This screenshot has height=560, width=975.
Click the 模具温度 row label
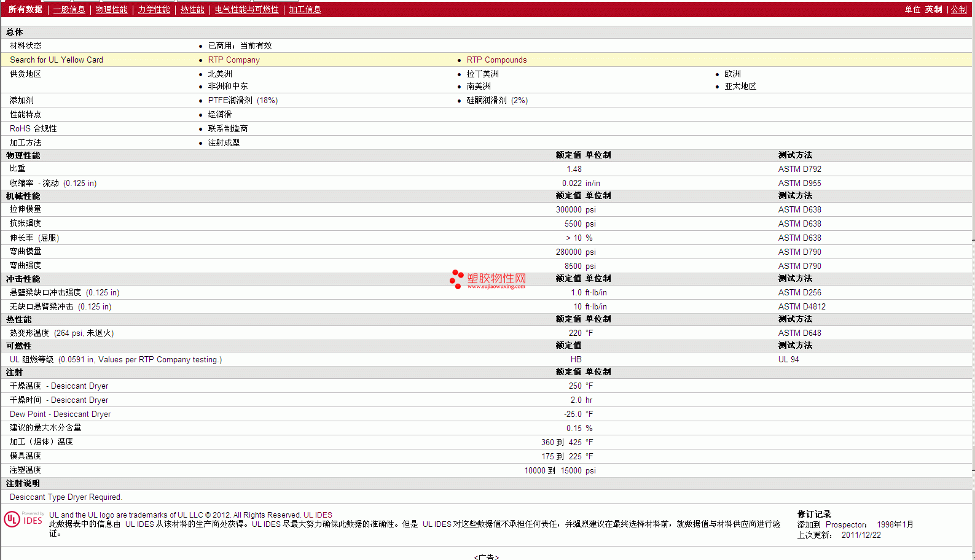coord(25,456)
